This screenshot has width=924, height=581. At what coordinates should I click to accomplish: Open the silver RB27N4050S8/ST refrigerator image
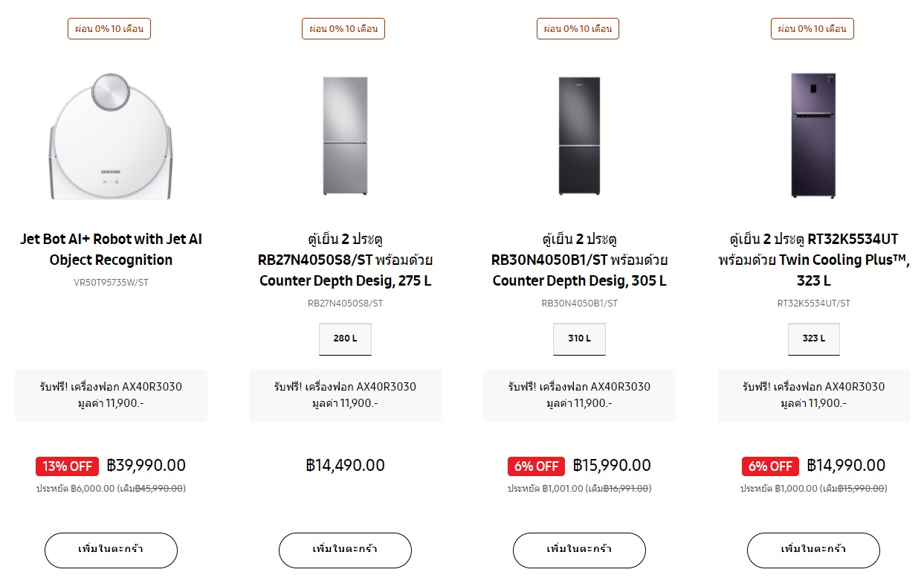345,135
